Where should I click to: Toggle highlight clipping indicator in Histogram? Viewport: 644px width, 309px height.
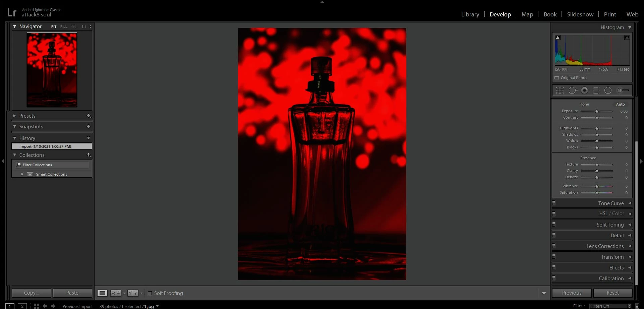coord(627,38)
